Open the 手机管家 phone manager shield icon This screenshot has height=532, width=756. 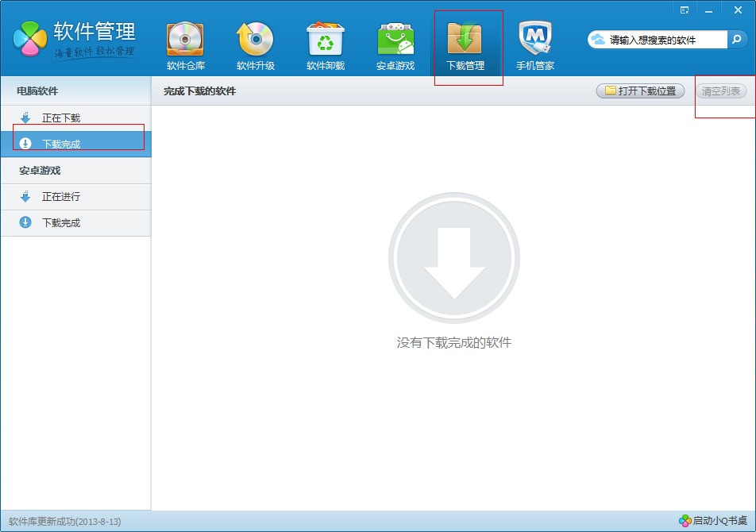point(535,40)
